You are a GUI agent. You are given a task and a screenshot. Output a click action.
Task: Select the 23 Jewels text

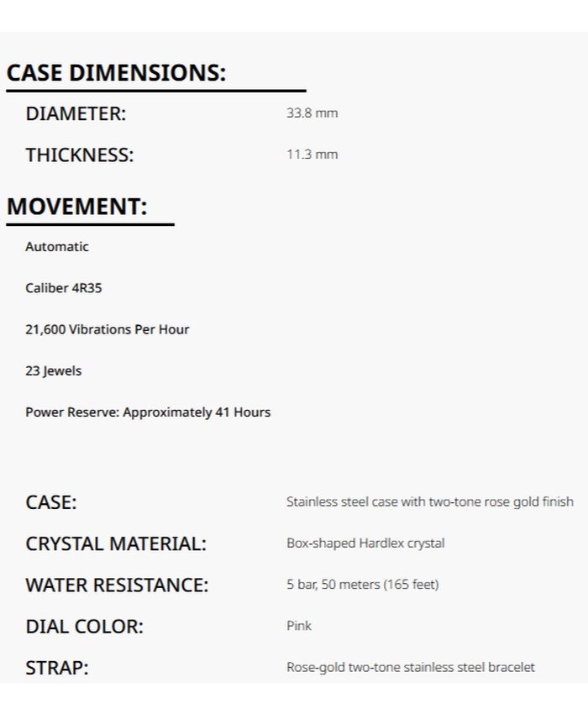(54, 370)
